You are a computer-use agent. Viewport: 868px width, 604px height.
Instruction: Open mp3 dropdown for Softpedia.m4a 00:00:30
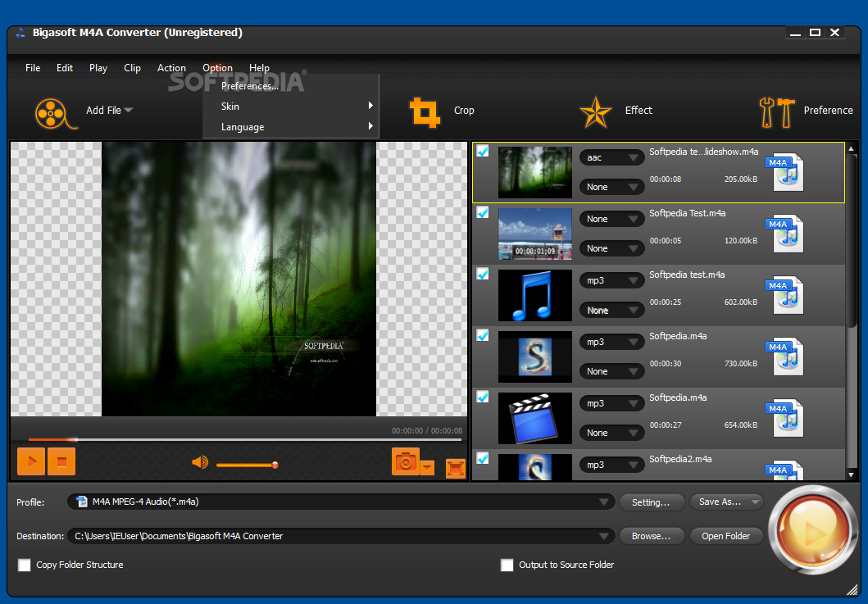611,342
